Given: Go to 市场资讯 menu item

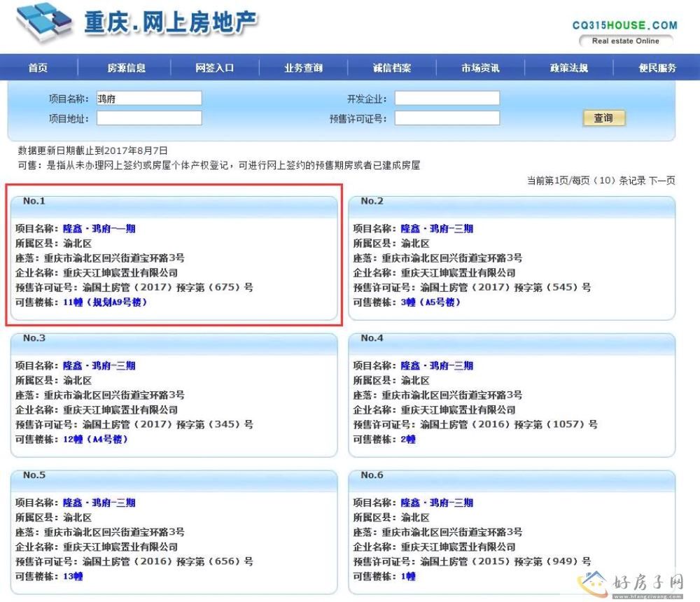Looking at the screenshot, I should 480,68.
